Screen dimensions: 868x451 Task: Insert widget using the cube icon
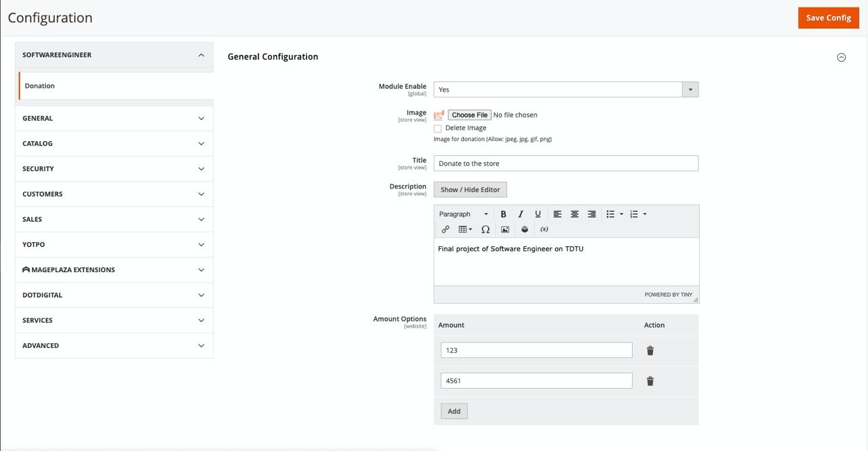tap(524, 229)
